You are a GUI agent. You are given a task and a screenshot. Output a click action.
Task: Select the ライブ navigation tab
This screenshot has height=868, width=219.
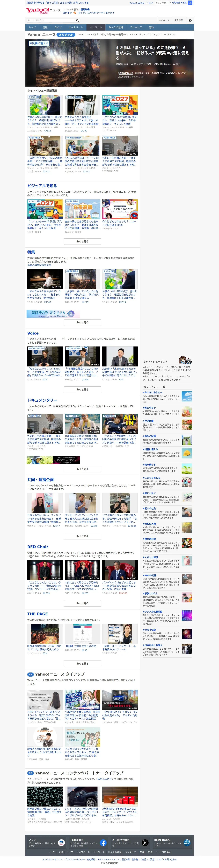(58, 27)
